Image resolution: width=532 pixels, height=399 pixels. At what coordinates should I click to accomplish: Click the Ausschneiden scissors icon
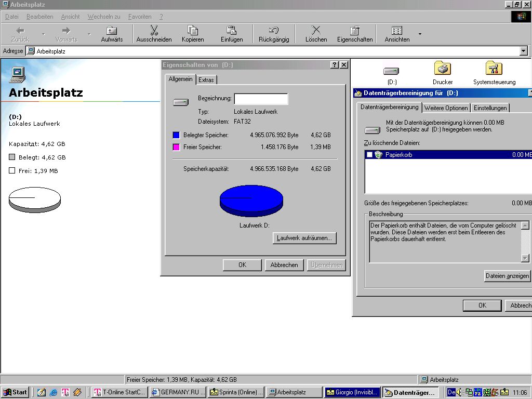point(154,31)
